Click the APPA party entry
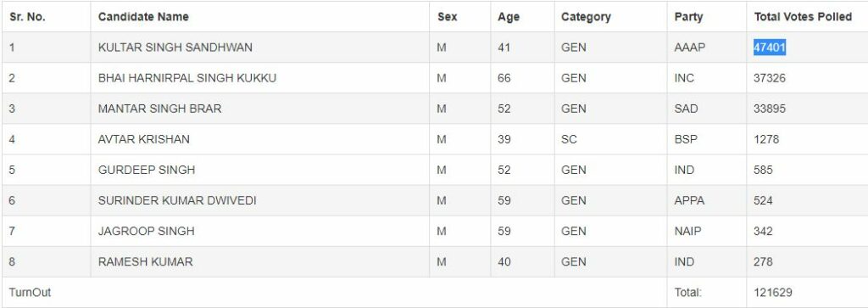 tap(689, 200)
